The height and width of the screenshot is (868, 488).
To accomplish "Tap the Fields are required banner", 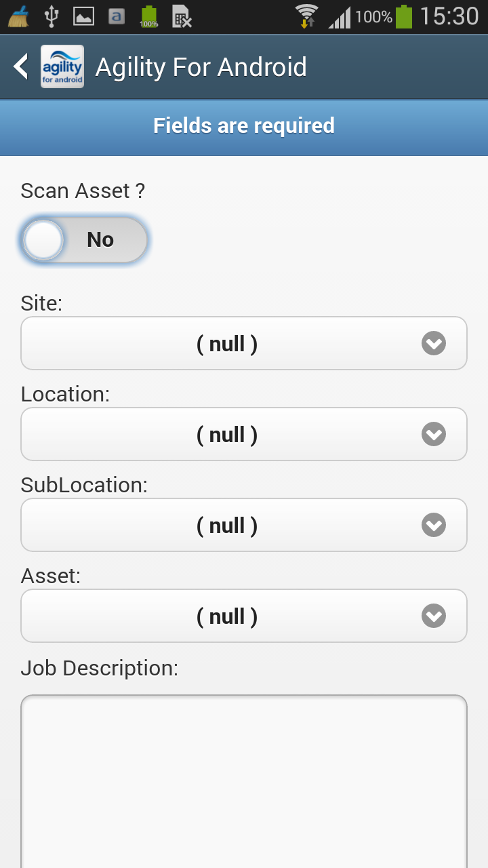I will [x=244, y=126].
